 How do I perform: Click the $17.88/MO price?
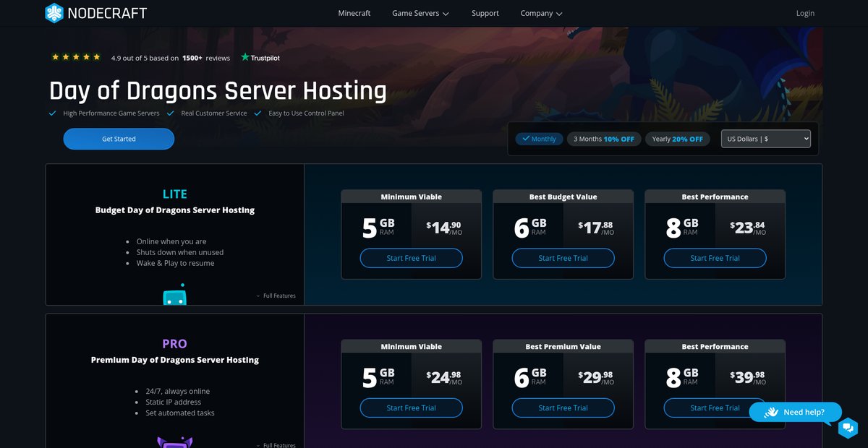point(596,228)
